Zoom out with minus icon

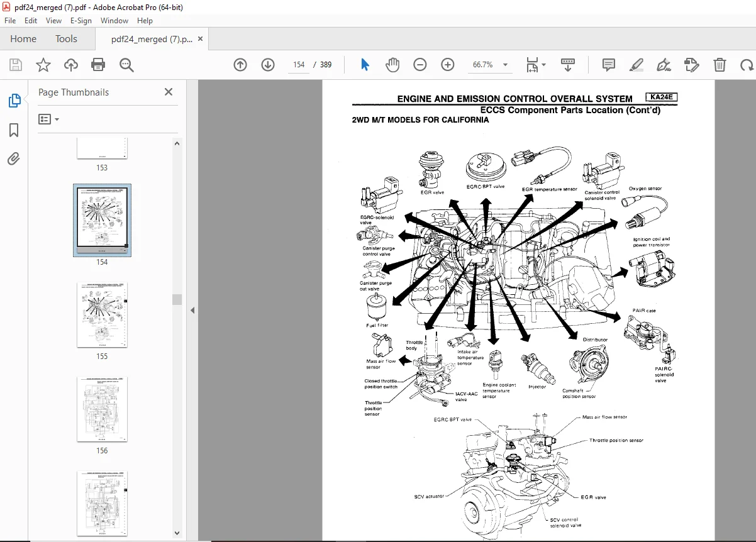(x=420, y=65)
